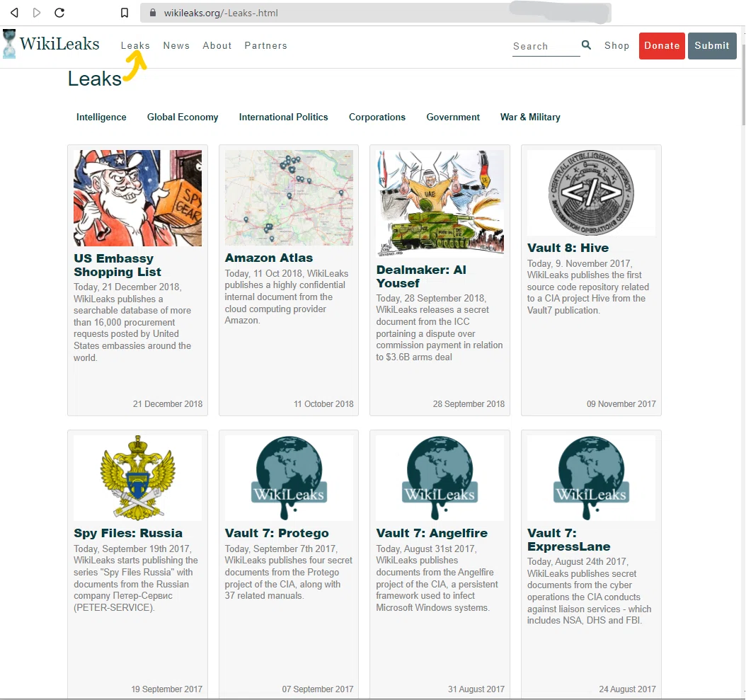Image resolution: width=746 pixels, height=700 pixels.
Task: Select the War & Military category
Action: pyautogui.click(x=530, y=117)
